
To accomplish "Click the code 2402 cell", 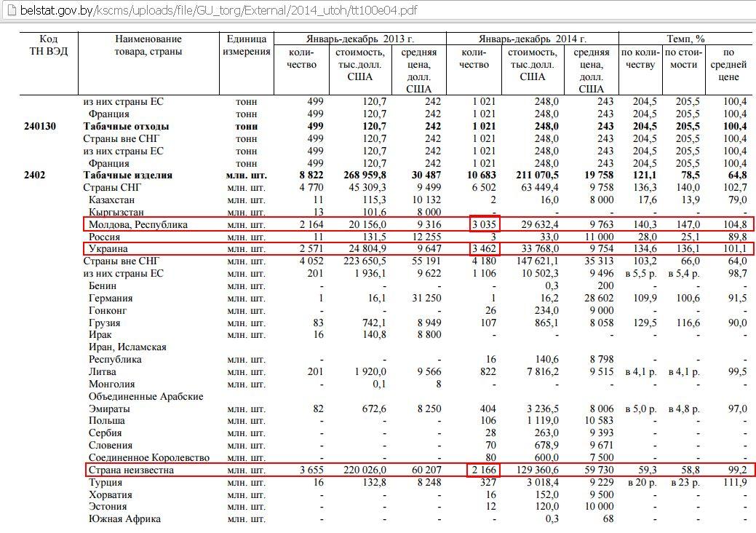I will [35, 175].
